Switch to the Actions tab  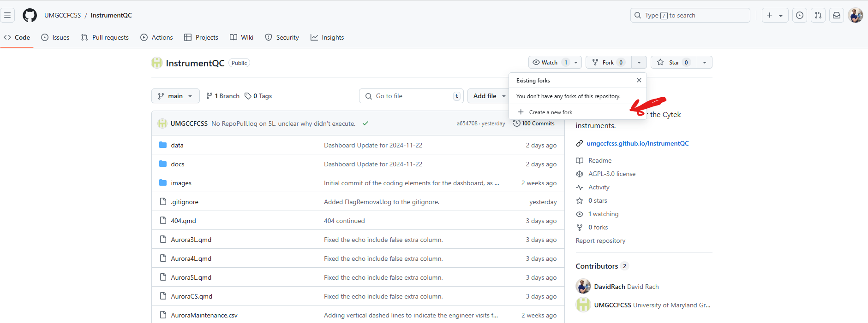(157, 37)
